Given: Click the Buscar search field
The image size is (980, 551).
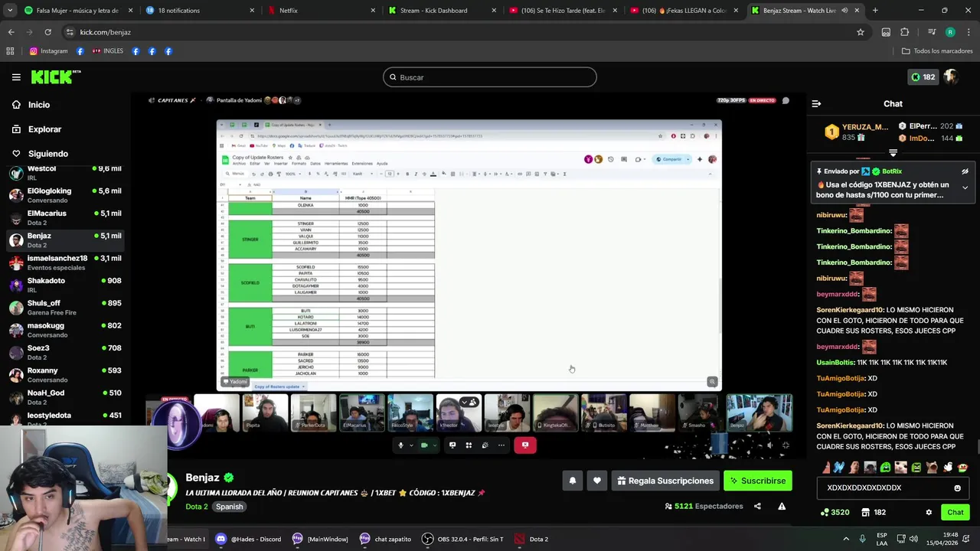Looking at the screenshot, I should click(490, 77).
